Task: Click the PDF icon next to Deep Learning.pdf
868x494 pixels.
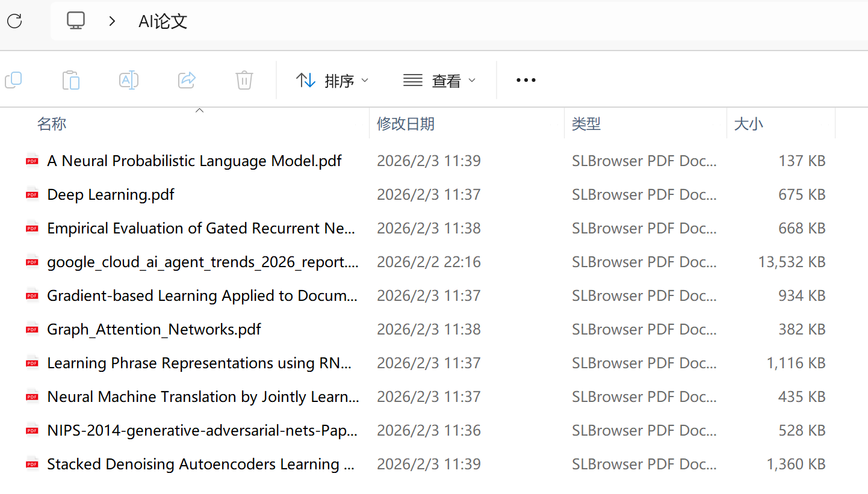Action: 31,194
